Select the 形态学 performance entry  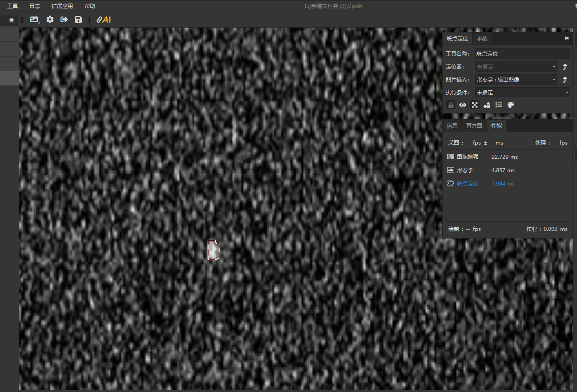coord(464,170)
